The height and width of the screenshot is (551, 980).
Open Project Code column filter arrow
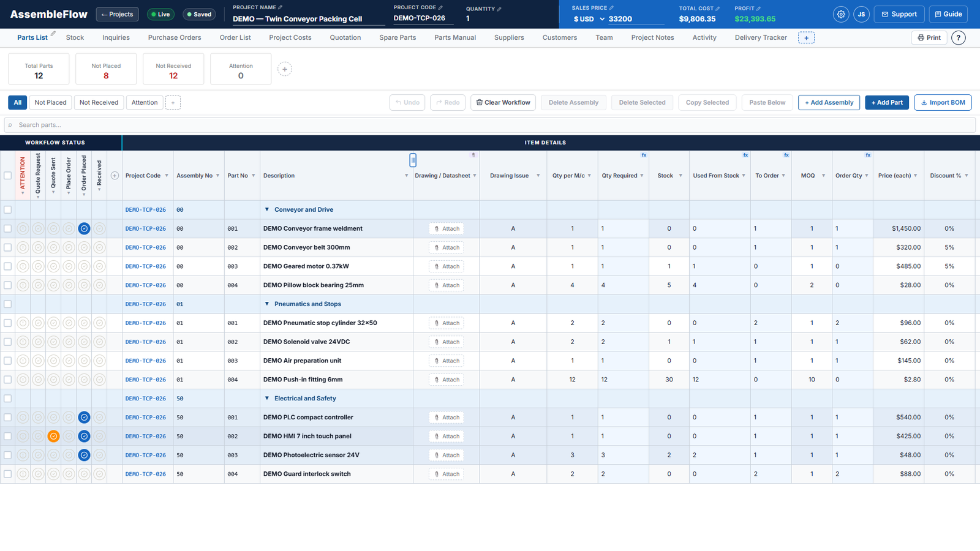click(167, 176)
